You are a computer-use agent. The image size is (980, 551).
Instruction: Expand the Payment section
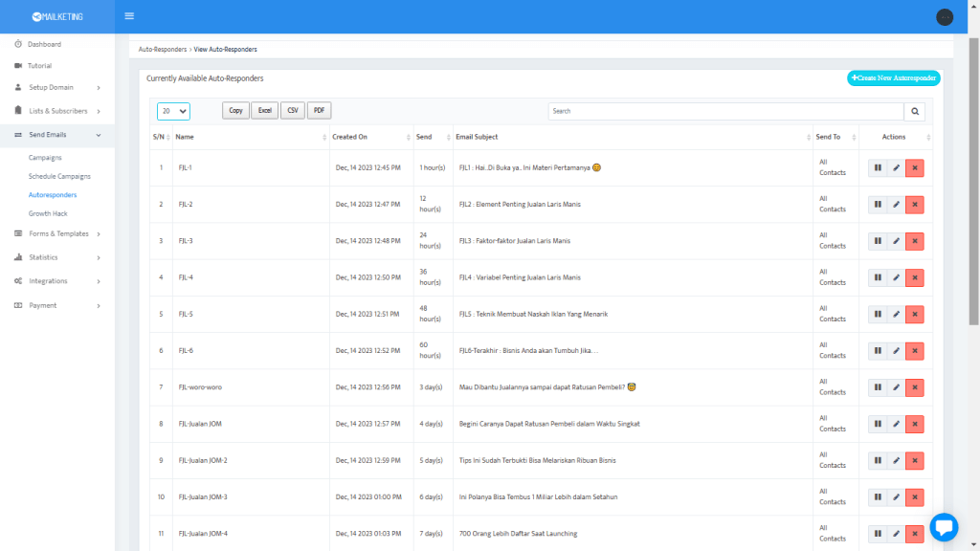tap(56, 305)
